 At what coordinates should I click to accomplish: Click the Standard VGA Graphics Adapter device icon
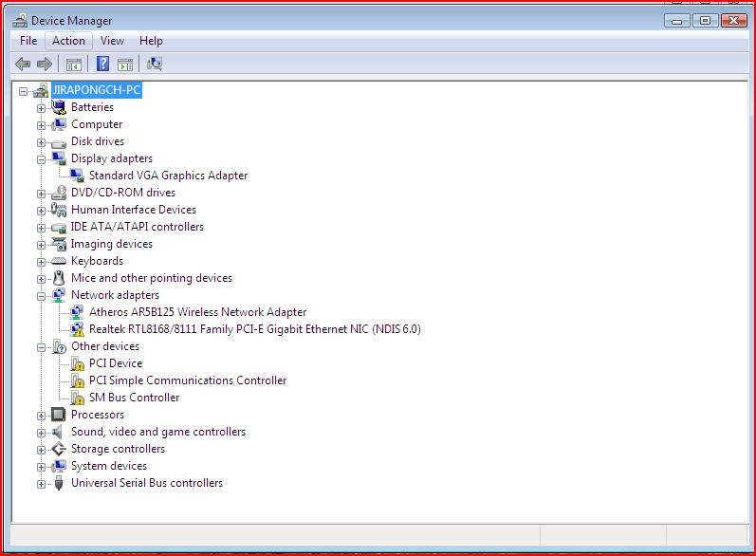[x=77, y=176]
